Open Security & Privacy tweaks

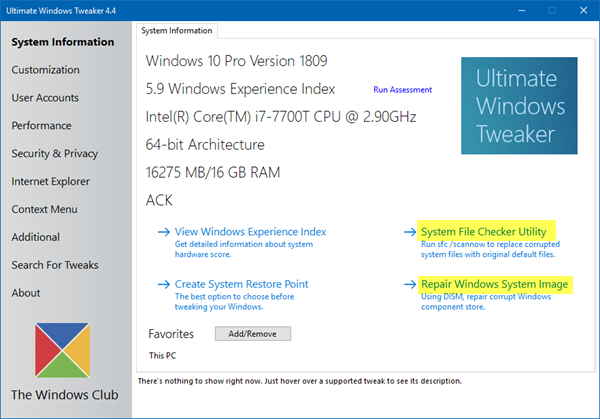pos(55,153)
